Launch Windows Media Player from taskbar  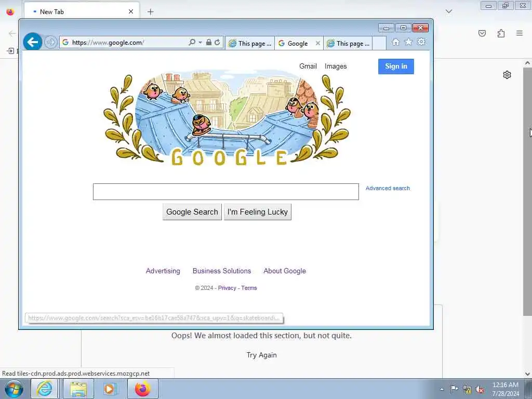tap(109, 389)
